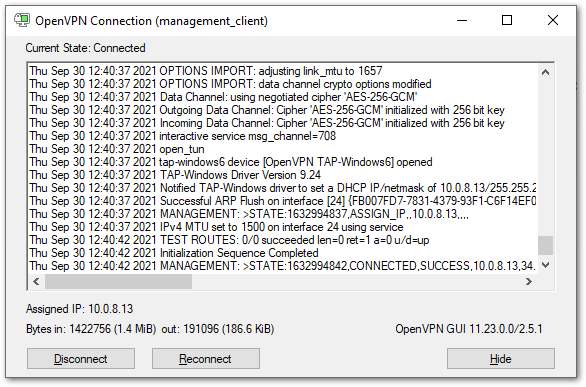Click the log scroll right arrow

tap(528, 281)
